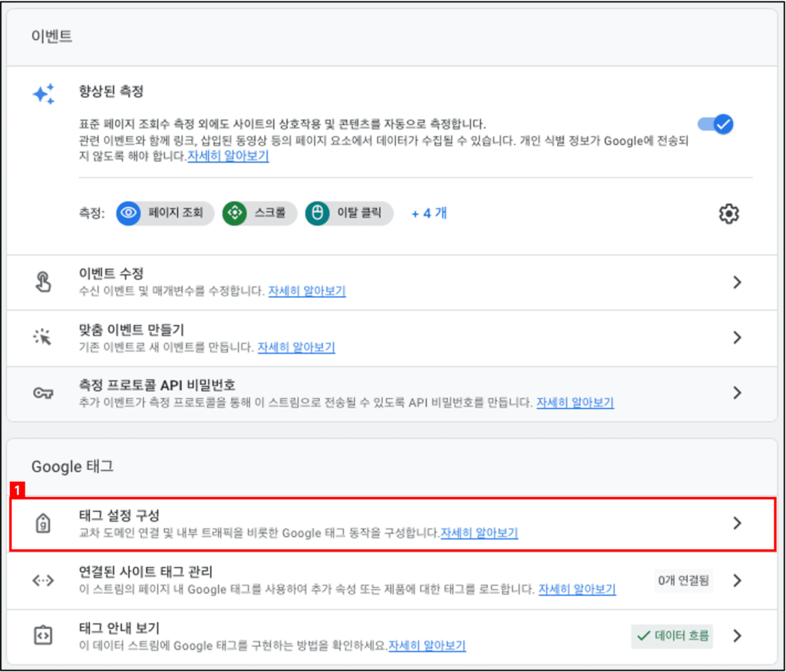The image size is (786, 672).
Task: Click the 페이지 조회 chip label
Action: pos(176,212)
